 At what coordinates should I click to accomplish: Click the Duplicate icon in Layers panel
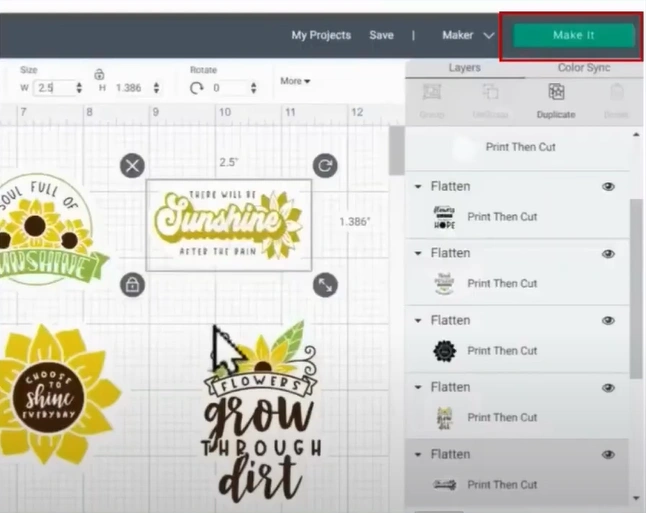[555, 92]
